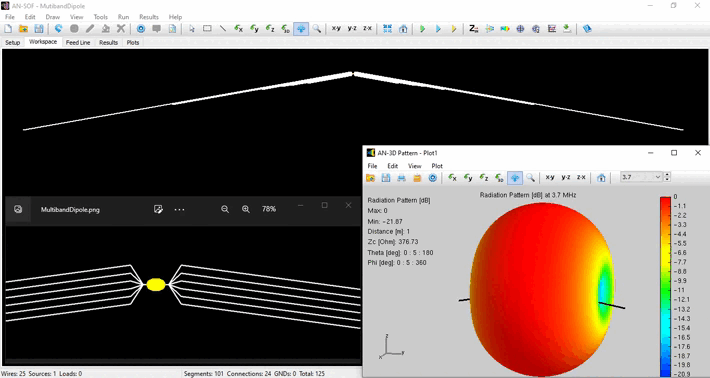Click the frequency stepper up arrow
This screenshot has height=378, width=710.
tap(667, 175)
